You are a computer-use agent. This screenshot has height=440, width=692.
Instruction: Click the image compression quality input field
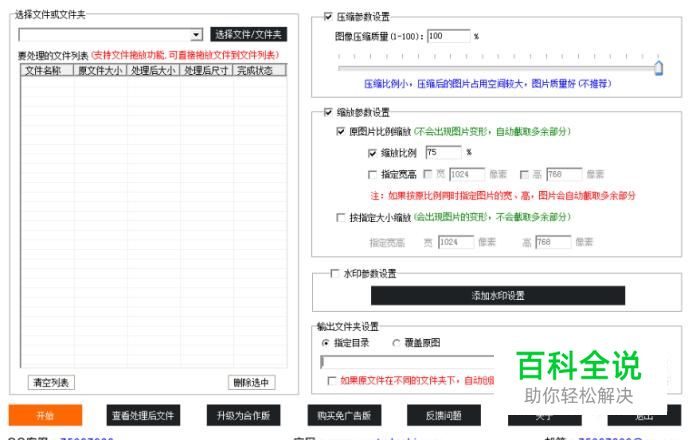[449, 36]
